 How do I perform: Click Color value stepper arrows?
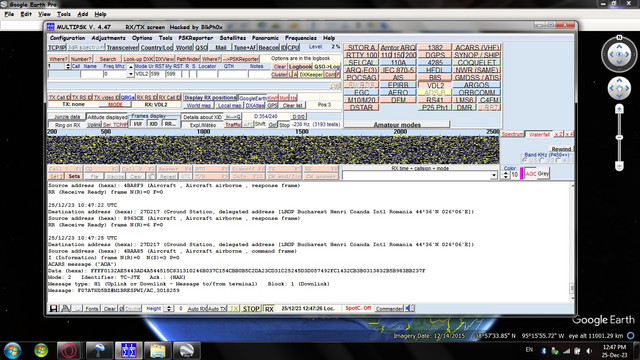click(x=506, y=175)
